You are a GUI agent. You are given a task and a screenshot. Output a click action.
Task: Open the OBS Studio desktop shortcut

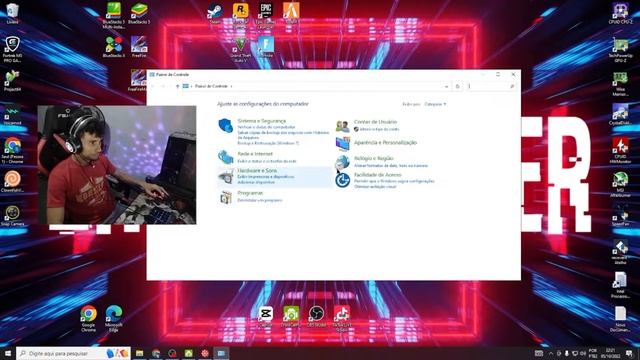point(316,317)
